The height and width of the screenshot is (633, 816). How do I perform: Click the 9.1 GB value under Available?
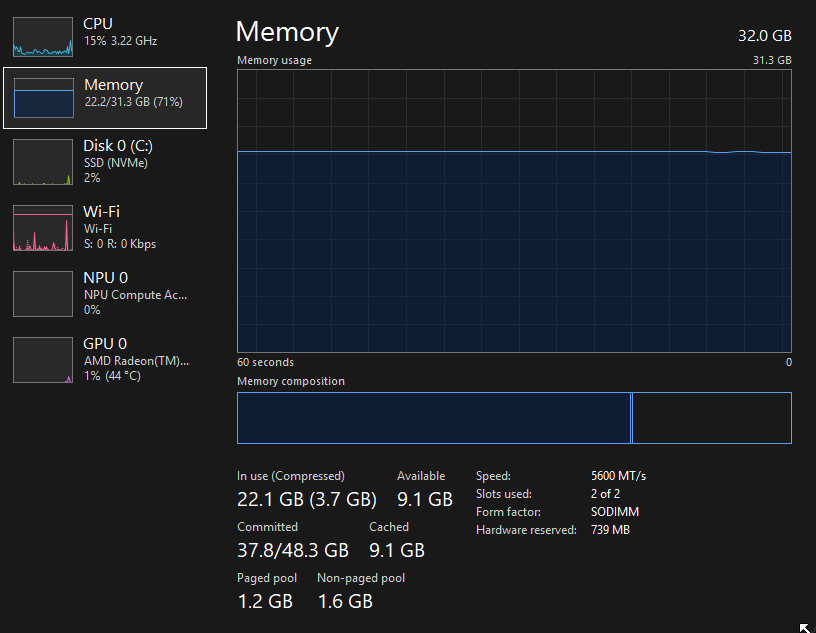coord(425,499)
